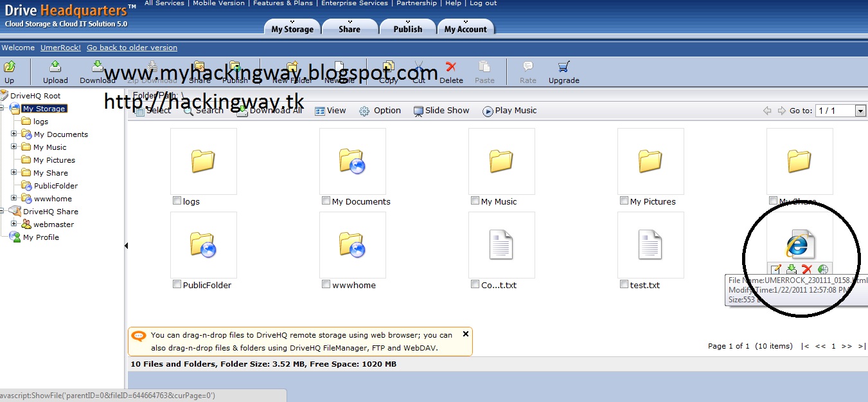This screenshot has width=868, height=402.
Task: Close the drag-n-drop tip box
Action: click(466, 334)
